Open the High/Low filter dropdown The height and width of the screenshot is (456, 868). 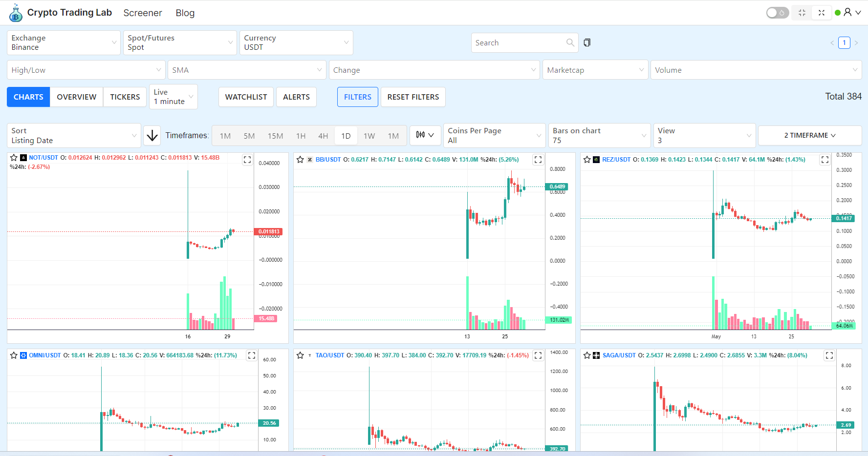coord(86,70)
